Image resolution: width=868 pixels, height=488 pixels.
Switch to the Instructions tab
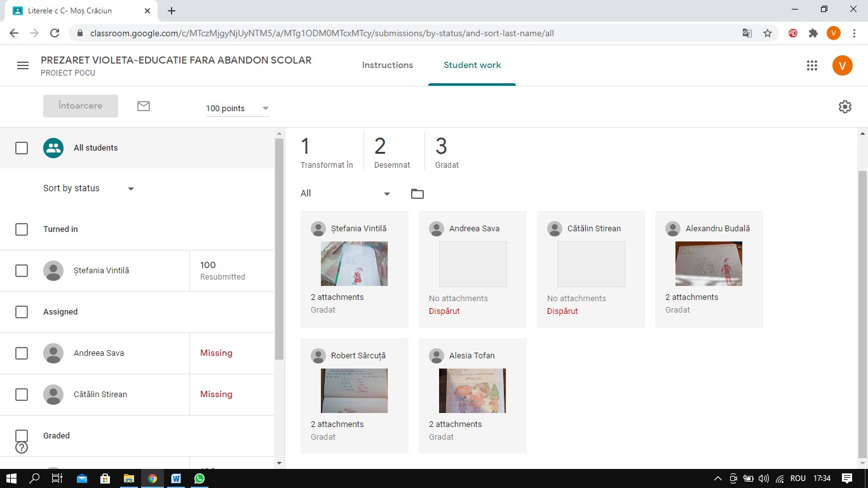(388, 65)
